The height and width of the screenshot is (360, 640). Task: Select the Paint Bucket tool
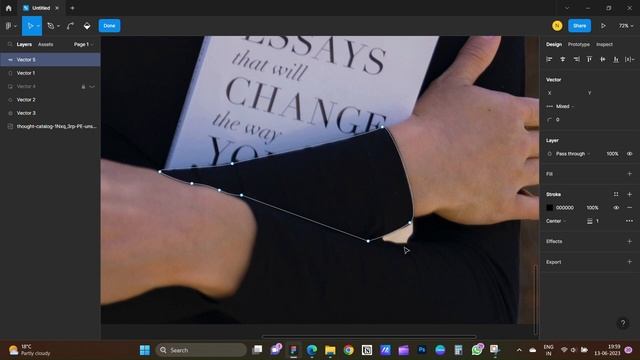[x=87, y=26]
